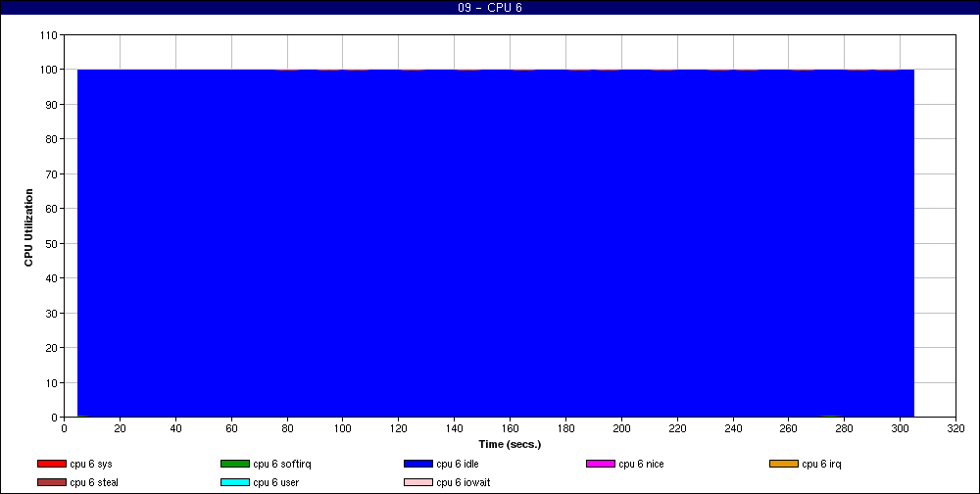
Task: Click the '09 - CPU 6' chart title
Action: click(490, 8)
